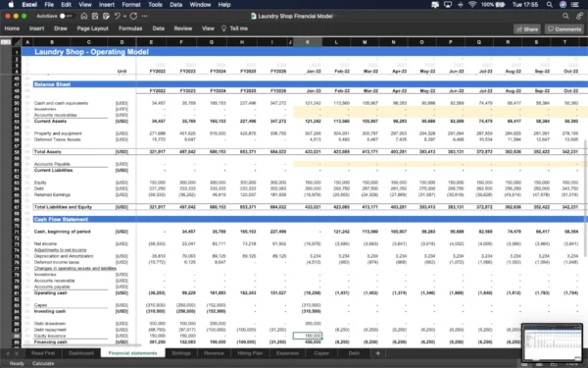Open the Tools menu

pos(155,5)
